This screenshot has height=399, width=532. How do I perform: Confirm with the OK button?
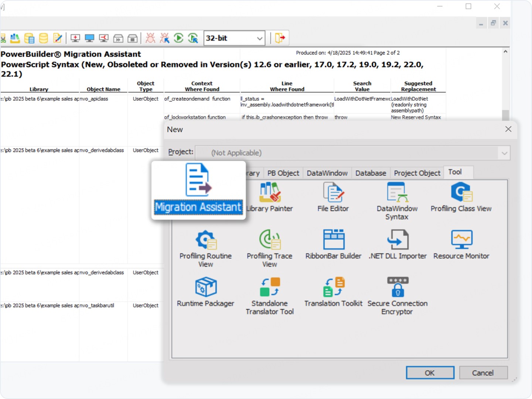coord(430,373)
